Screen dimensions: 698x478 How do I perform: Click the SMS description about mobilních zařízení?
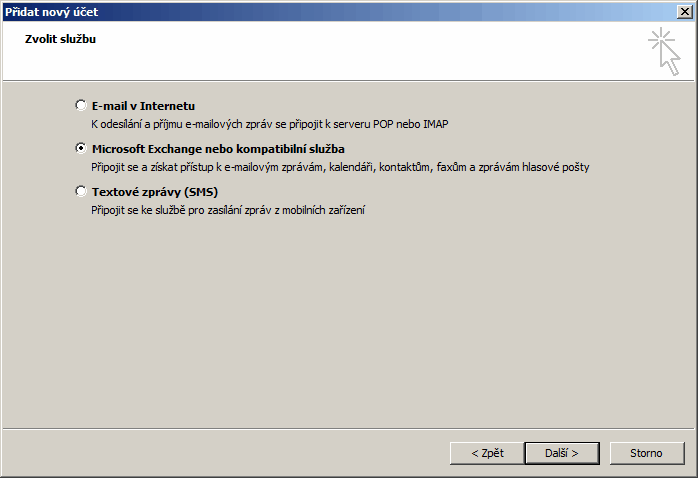pyautogui.click(x=227, y=210)
